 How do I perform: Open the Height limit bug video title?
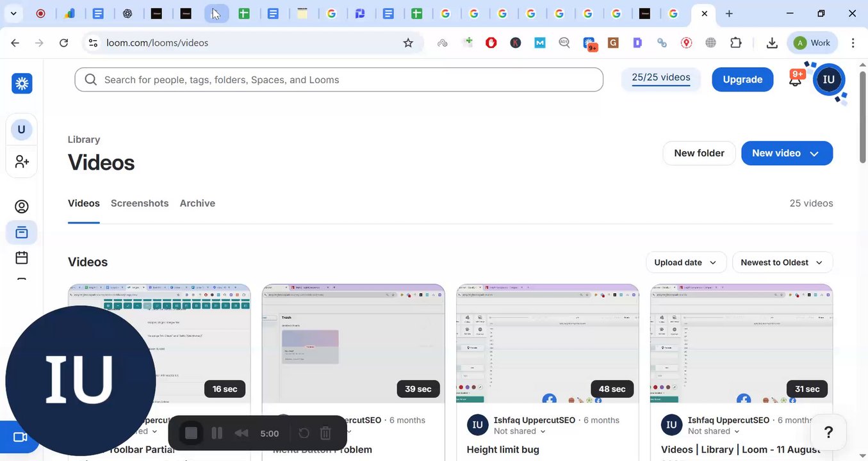tap(503, 449)
